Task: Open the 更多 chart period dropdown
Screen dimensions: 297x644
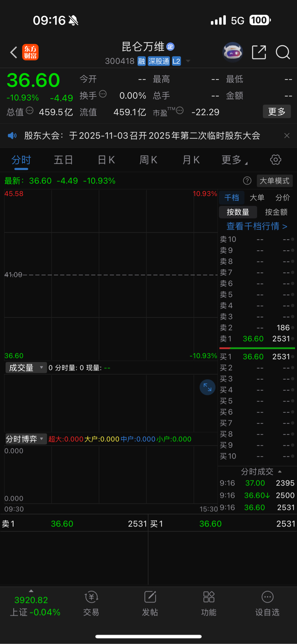Action: [x=234, y=160]
